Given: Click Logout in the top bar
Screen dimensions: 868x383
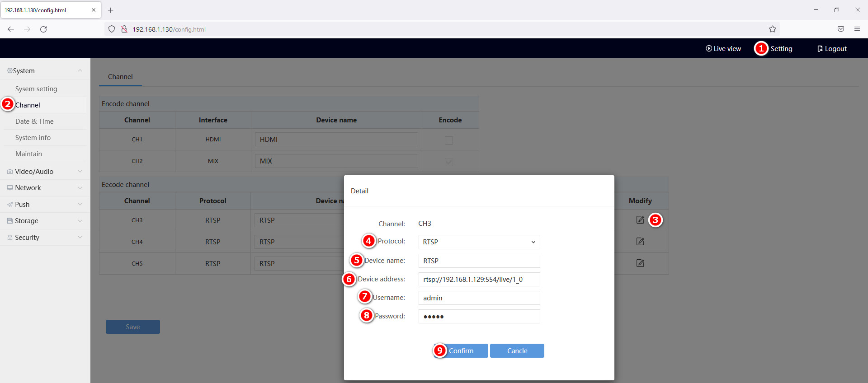Looking at the screenshot, I should pyautogui.click(x=832, y=49).
